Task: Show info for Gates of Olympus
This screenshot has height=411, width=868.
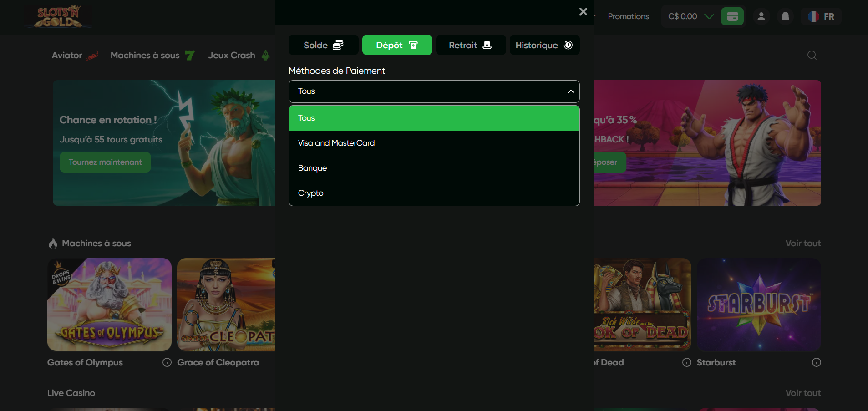Action: point(167,362)
